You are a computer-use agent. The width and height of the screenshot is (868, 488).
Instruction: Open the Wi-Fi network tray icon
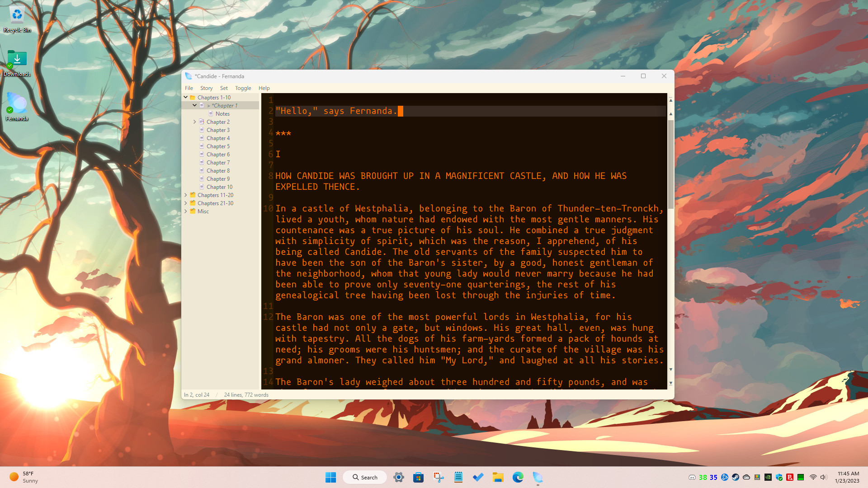coord(813,477)
